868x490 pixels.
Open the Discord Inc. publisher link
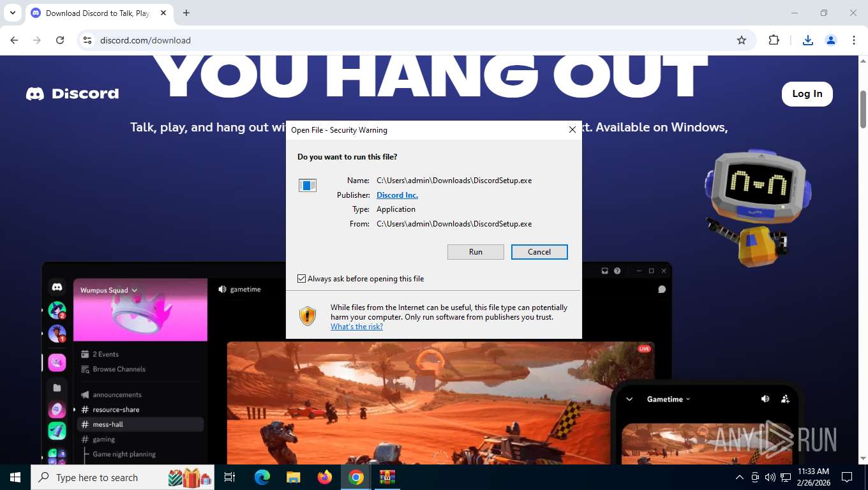point(397,195)
